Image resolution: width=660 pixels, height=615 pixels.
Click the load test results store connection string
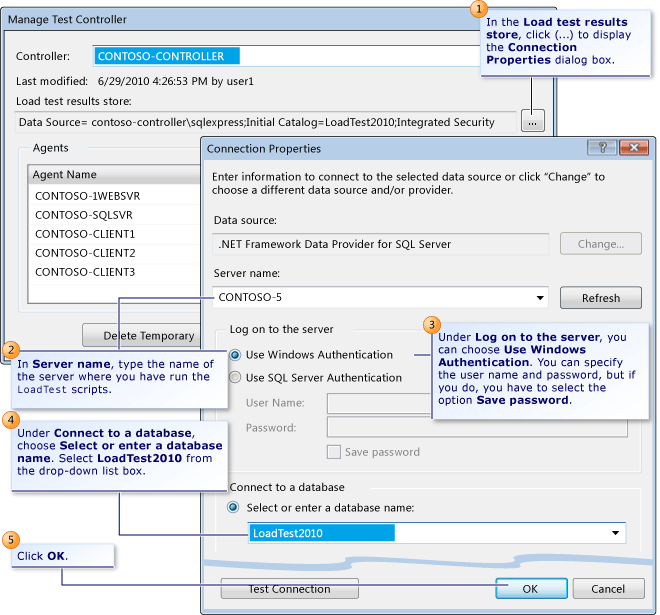(266, 122)
